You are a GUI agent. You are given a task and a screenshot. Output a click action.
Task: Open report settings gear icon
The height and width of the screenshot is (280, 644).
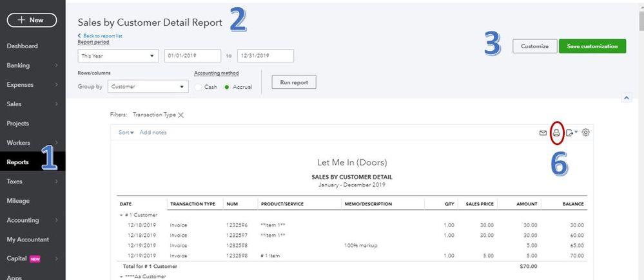click(586, 133)
